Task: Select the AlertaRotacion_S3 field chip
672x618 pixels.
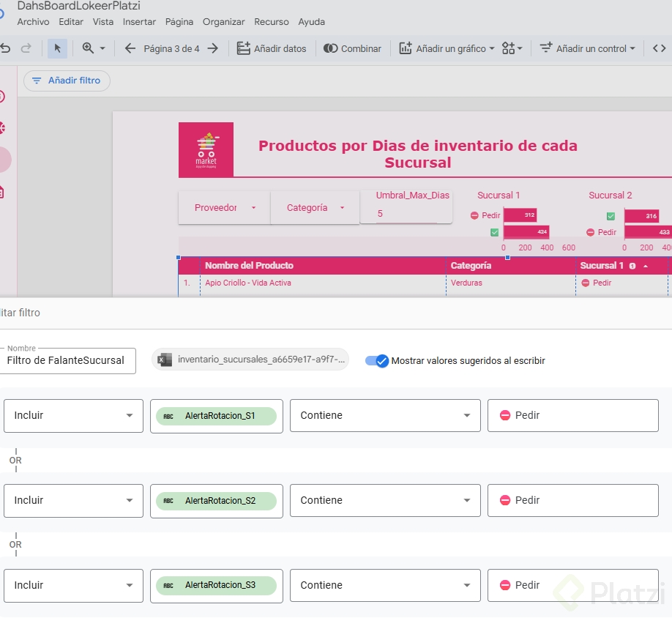Action: click(x=217, y=586)
